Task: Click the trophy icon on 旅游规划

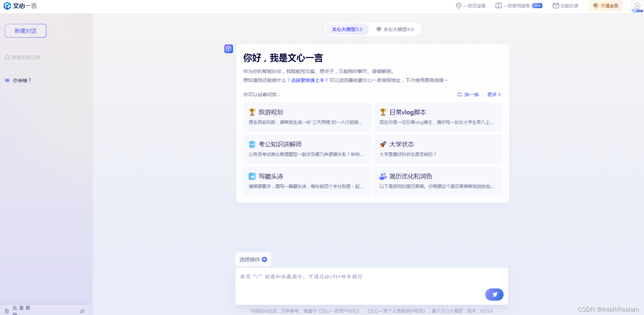Action: pos(252,112)
